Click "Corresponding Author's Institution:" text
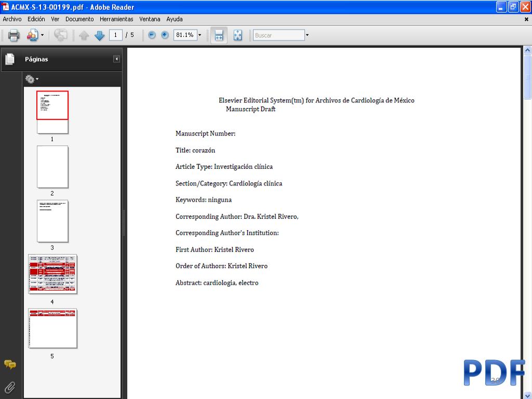 227,233
